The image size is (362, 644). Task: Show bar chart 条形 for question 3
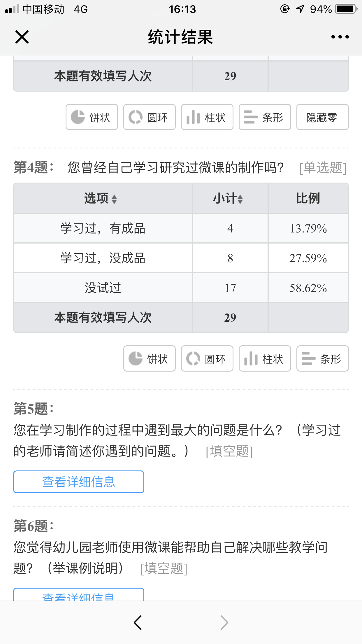click(265, 117)
